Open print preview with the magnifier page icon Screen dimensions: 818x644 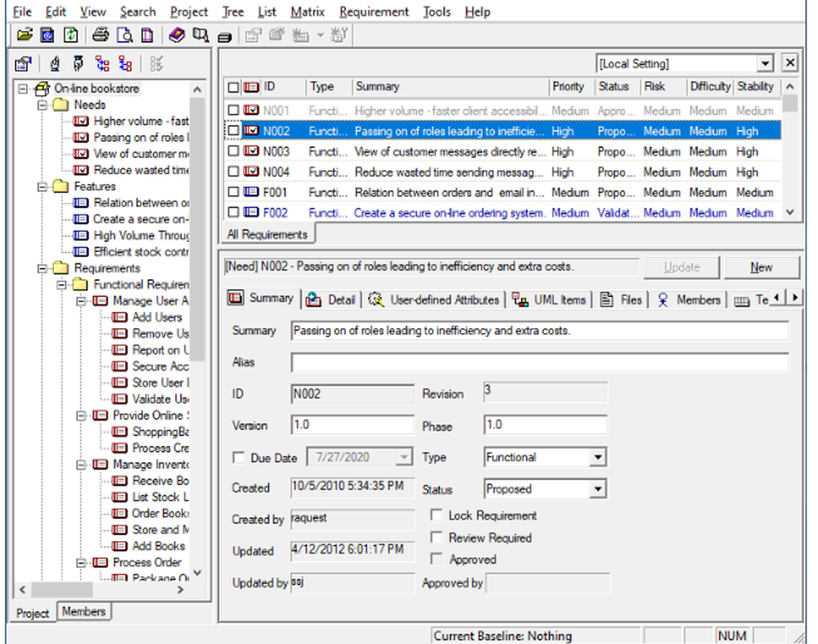124,35
